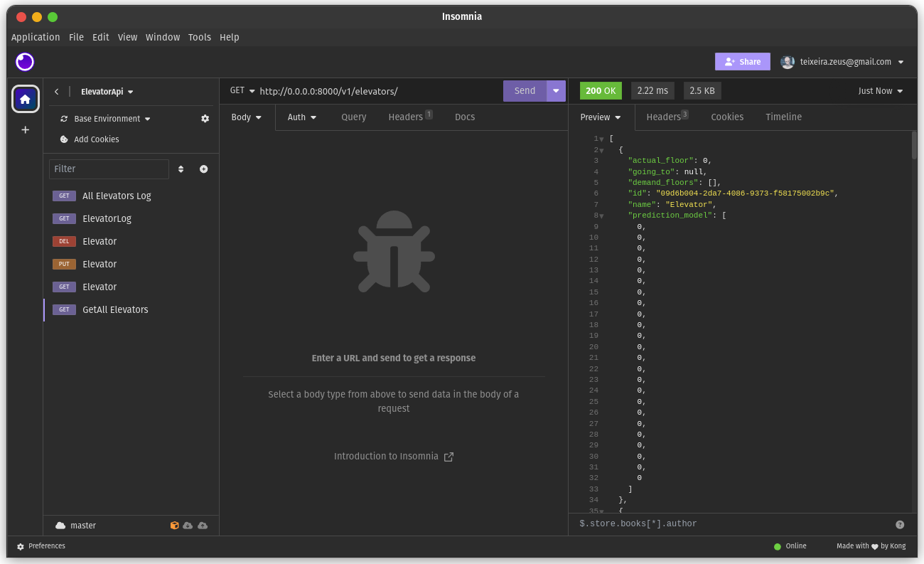Open the View menu
Viewport: 924px width, 564px height.
point(127,37)
